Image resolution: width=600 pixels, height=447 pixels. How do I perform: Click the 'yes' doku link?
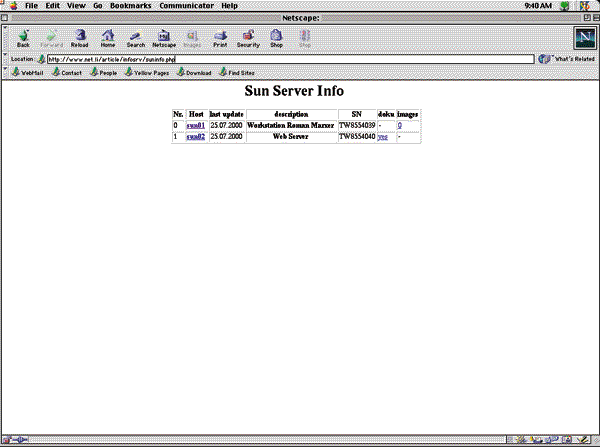[x=383, y=136]
